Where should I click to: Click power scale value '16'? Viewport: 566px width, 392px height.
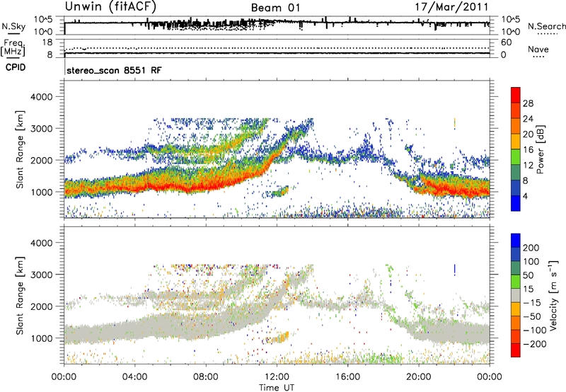coord(528,150)
